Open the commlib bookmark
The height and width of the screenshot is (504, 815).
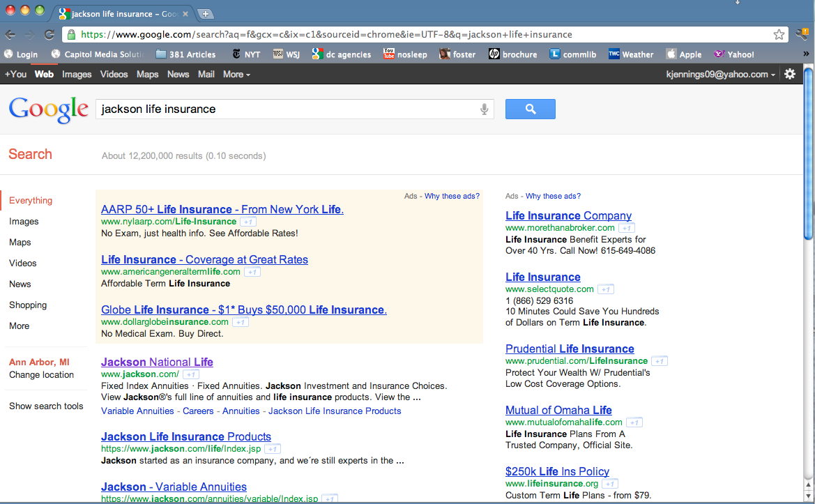(x=573, y=54)
